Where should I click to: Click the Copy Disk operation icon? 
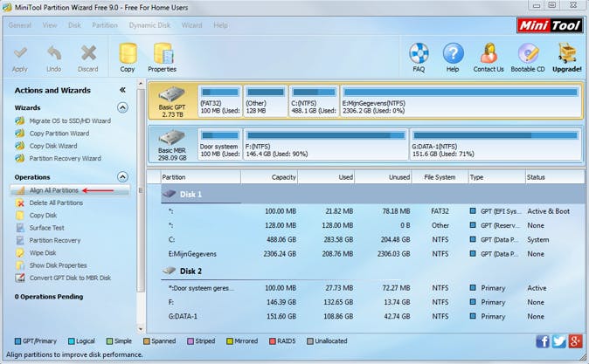click(x=20, y=216)
